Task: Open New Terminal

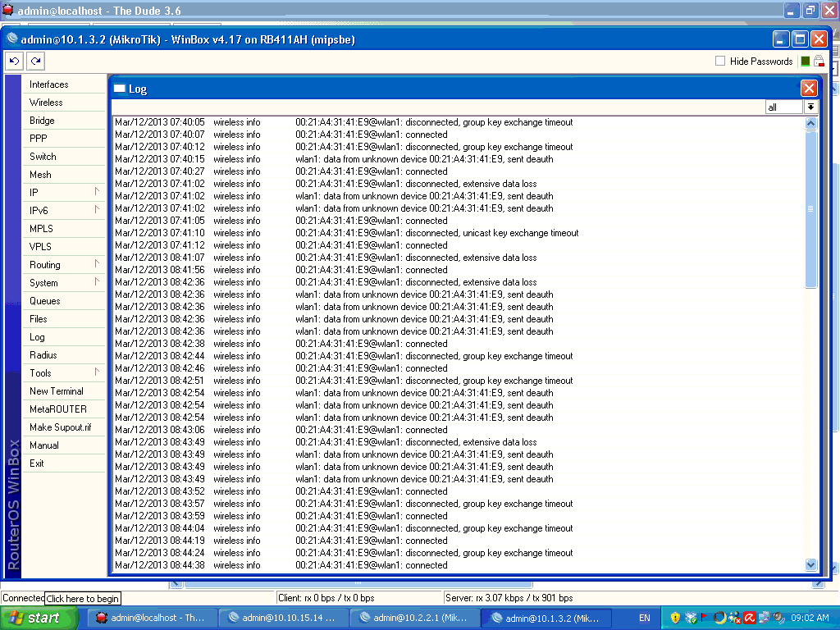Action: pyautogui.click(x=64, y=391)
